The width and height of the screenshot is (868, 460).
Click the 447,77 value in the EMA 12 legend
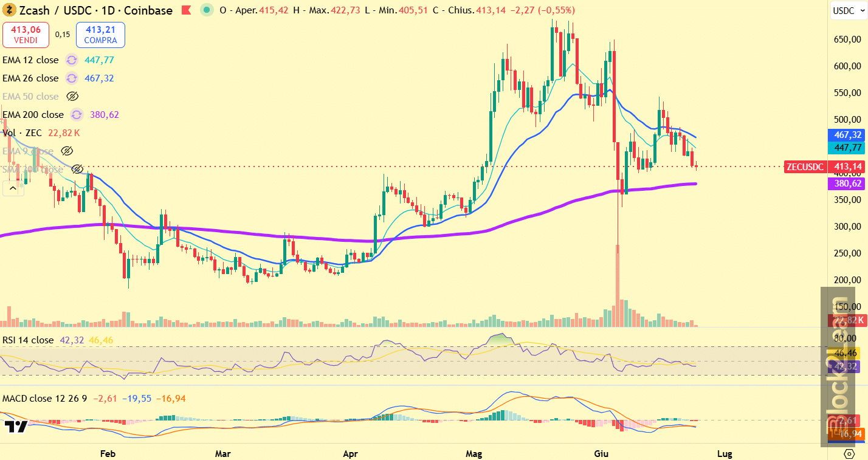pos(100,60)
